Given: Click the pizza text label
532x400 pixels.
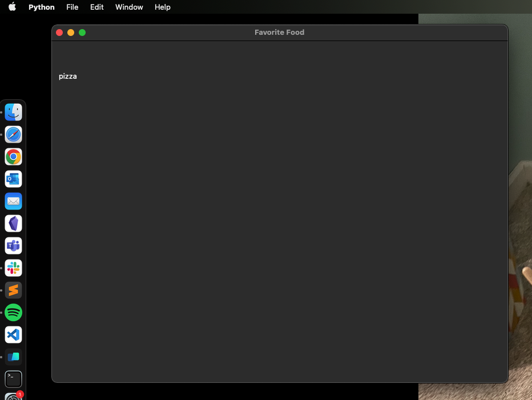Looking at the screenshot, I should 68,76.
